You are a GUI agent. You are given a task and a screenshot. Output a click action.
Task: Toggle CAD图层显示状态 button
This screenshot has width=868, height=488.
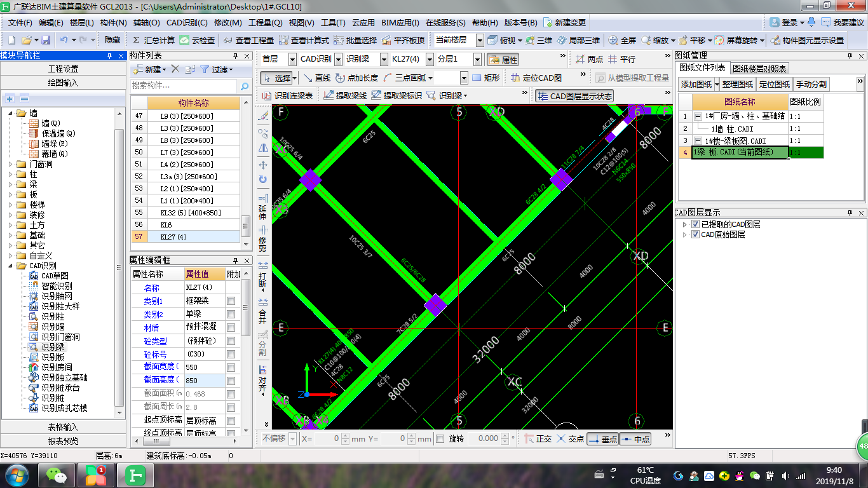(x=574, y=96)
